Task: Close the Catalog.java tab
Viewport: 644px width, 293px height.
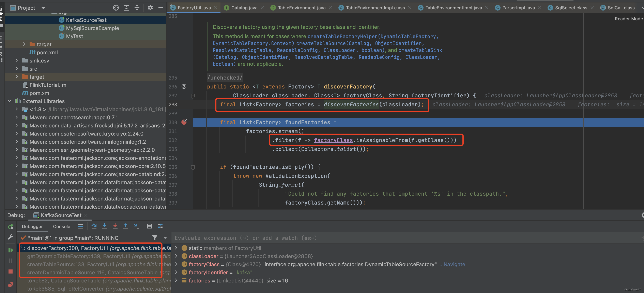Action: [262, 8]
